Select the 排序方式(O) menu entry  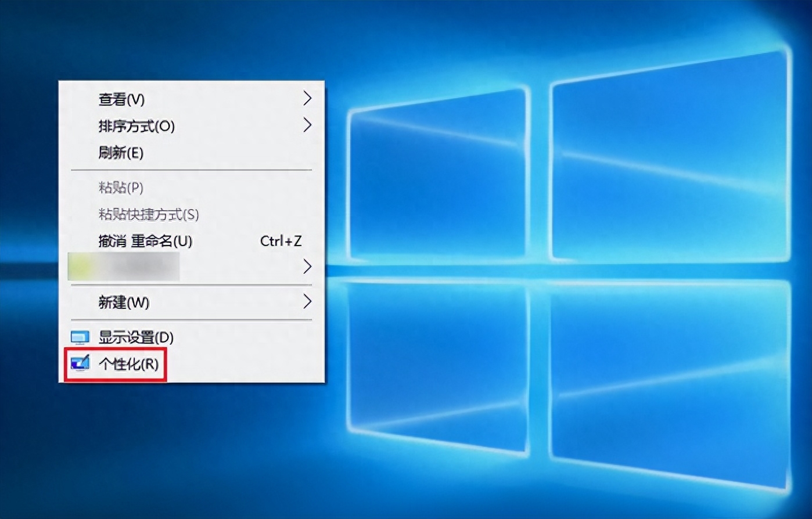(136, 126)
